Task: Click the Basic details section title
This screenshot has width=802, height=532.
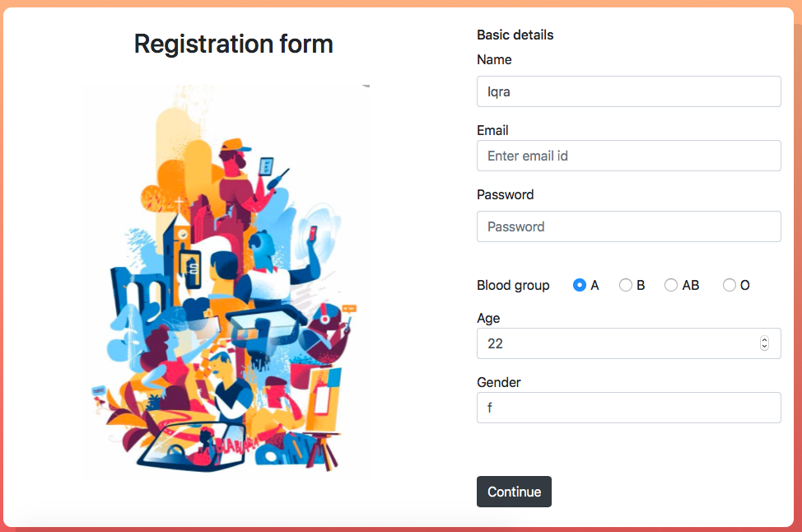Action: (515, 35)
